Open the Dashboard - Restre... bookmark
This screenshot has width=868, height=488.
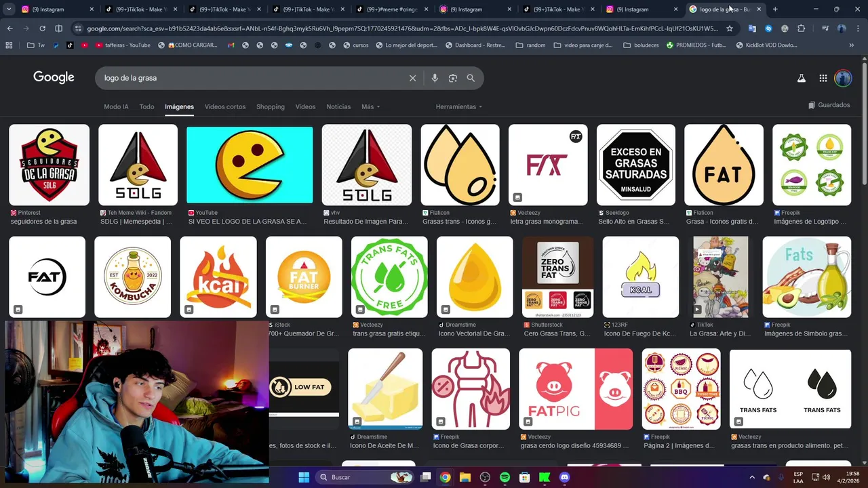tap(475, 45)
